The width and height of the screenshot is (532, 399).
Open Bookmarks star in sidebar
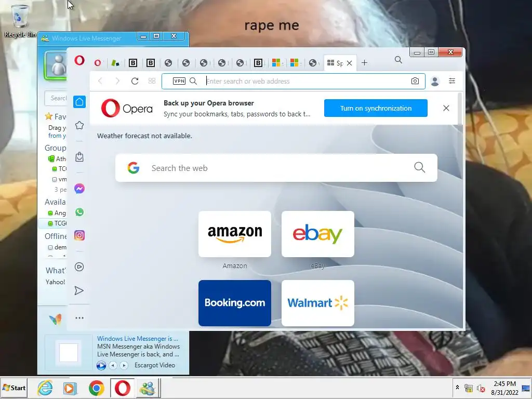coord(79,125)
